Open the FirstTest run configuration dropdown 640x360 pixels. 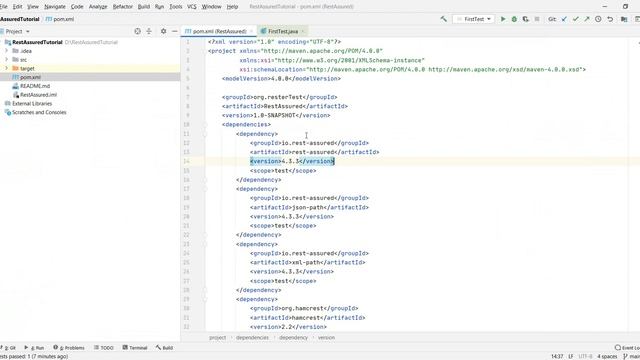[x=473, y=19]
